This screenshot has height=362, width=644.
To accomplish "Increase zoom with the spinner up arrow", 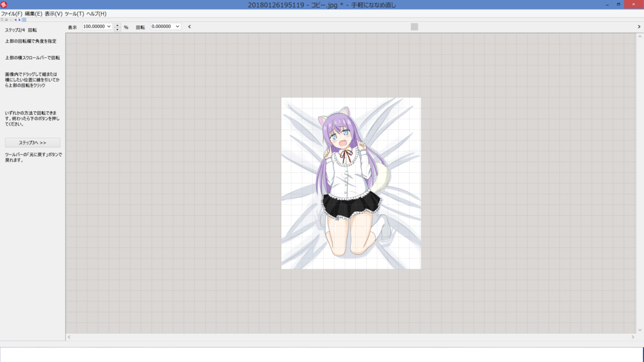I will [x=118, y=25].
